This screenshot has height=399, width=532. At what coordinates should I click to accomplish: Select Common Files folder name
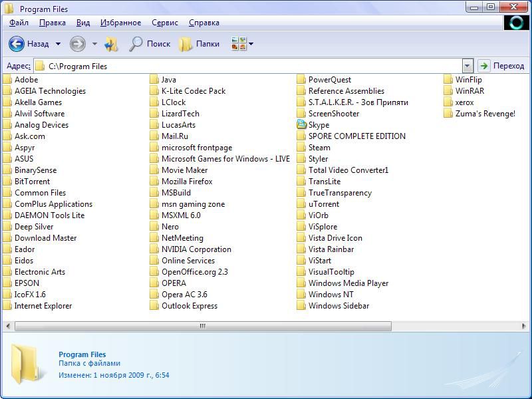(40, 193)
